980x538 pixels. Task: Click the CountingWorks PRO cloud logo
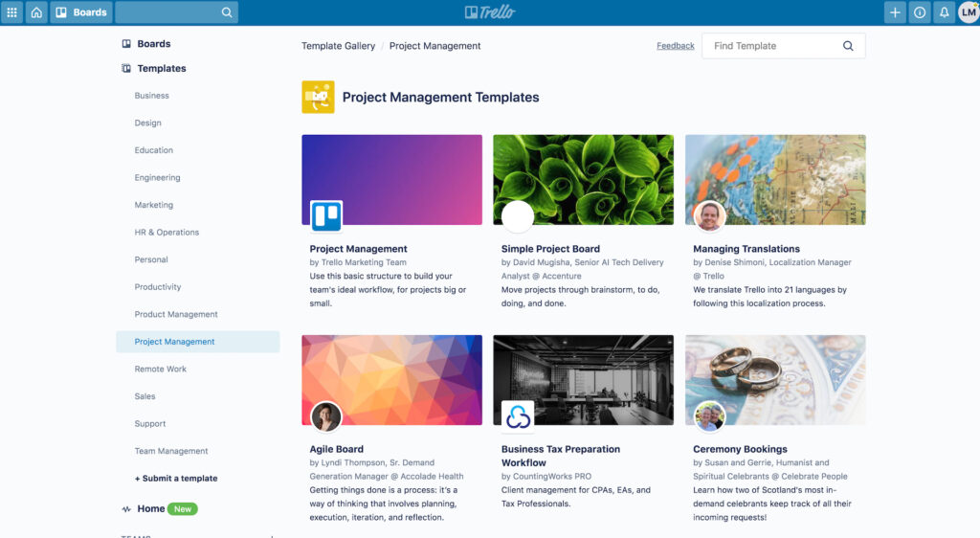tap(518, 416)
